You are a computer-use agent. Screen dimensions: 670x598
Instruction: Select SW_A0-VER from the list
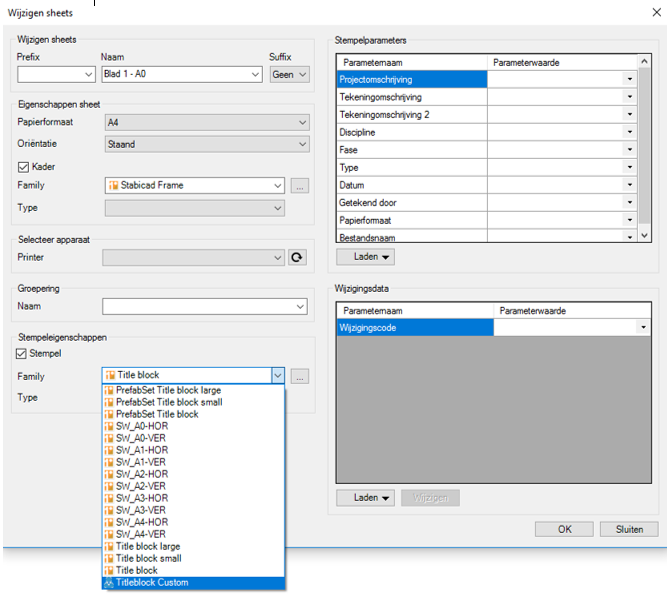(194, 438)
